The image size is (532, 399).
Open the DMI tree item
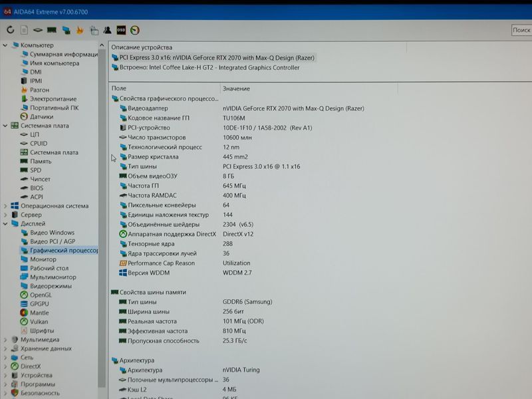click(31, 72)
